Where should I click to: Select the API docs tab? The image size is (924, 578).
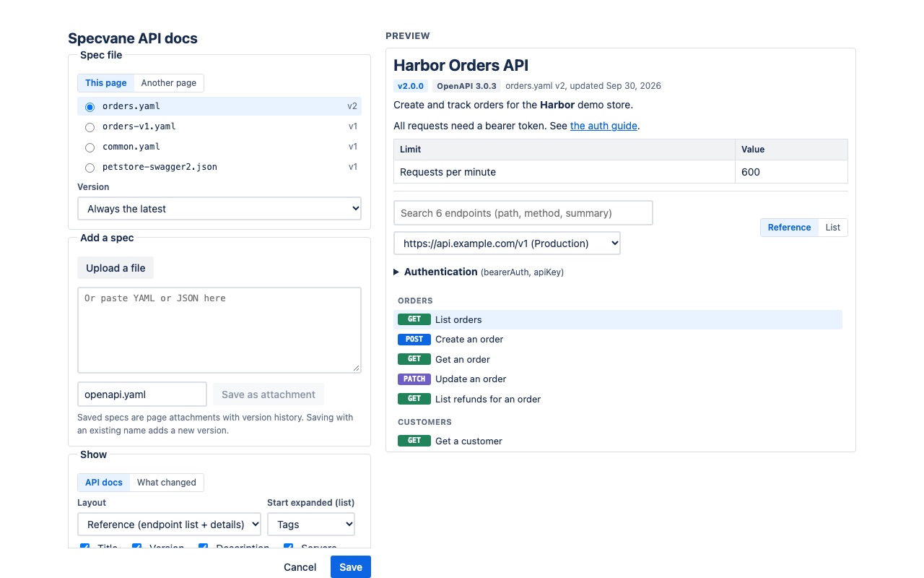click(104, 483)
